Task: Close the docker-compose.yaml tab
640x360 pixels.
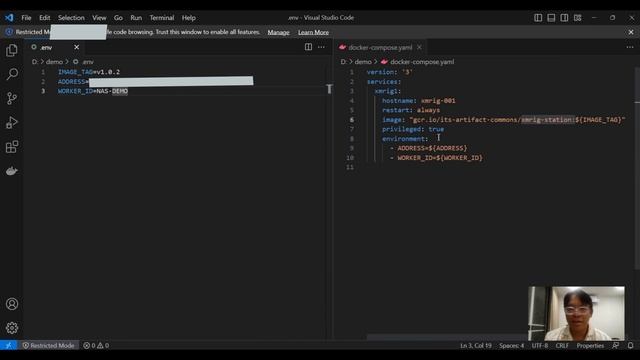Action: click(x=419, y=47)
